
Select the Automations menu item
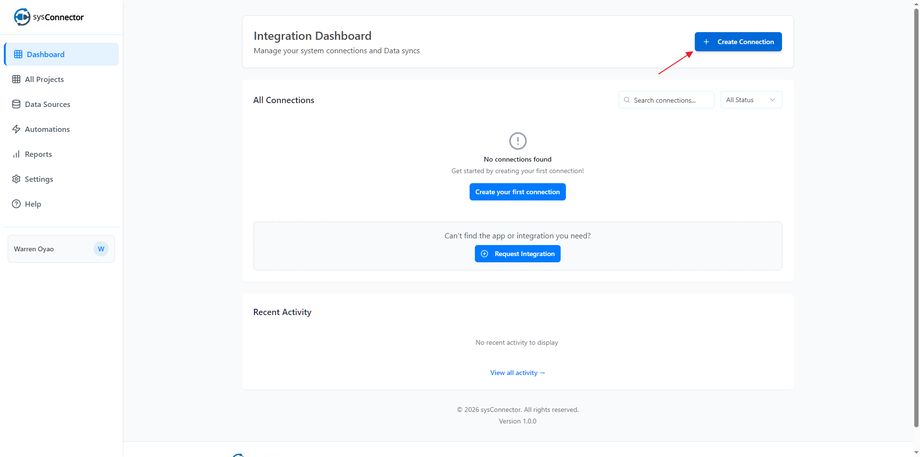pos(47,129)
